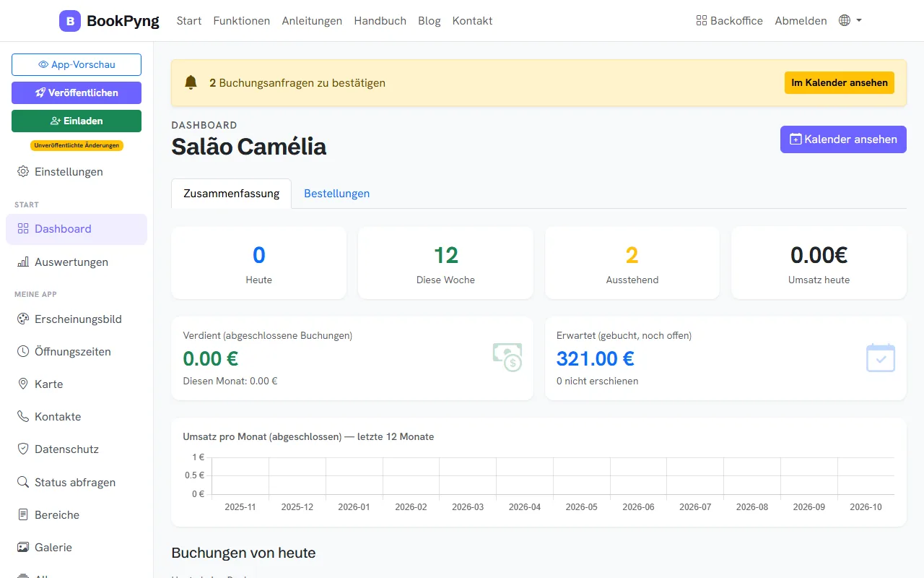Open the Anleitungen nav menu item
Viewport: 924px width, 578px height.
coord(312,21)
